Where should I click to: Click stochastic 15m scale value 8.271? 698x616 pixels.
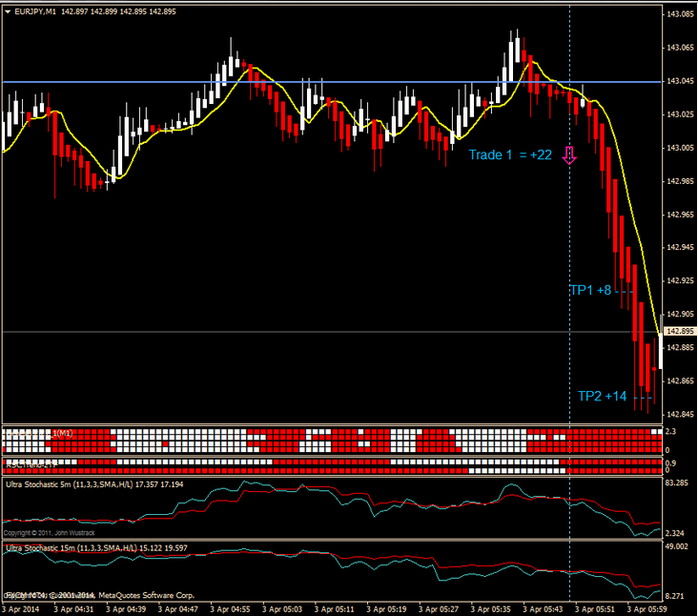pyautogui.click(x=675, y=596)
